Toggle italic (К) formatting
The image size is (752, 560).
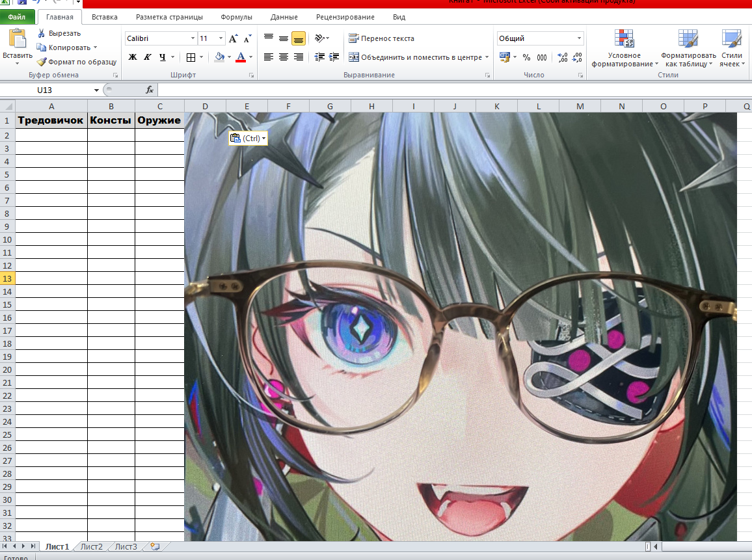148,57
